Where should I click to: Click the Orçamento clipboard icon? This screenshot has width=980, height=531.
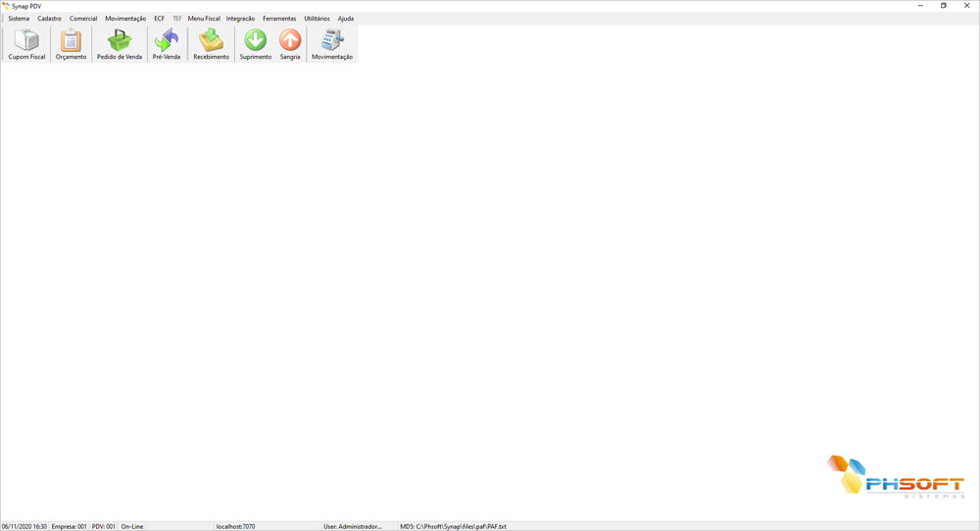71,43
